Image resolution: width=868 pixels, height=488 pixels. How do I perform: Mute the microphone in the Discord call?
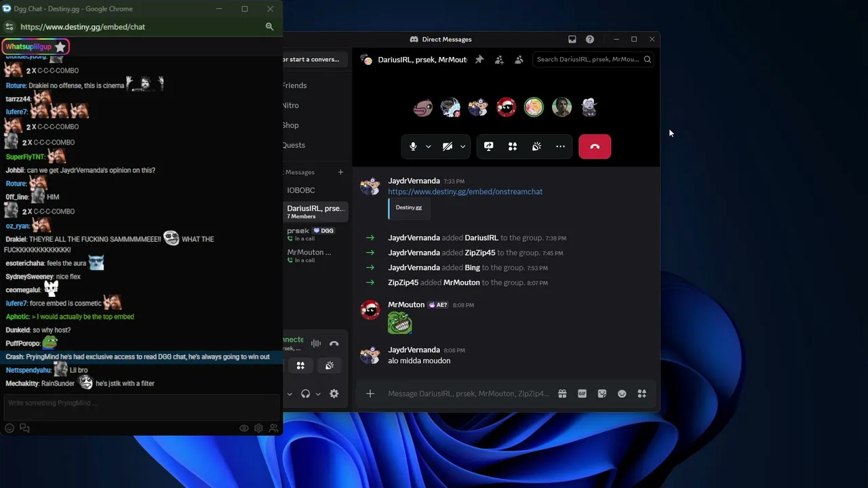413,146
